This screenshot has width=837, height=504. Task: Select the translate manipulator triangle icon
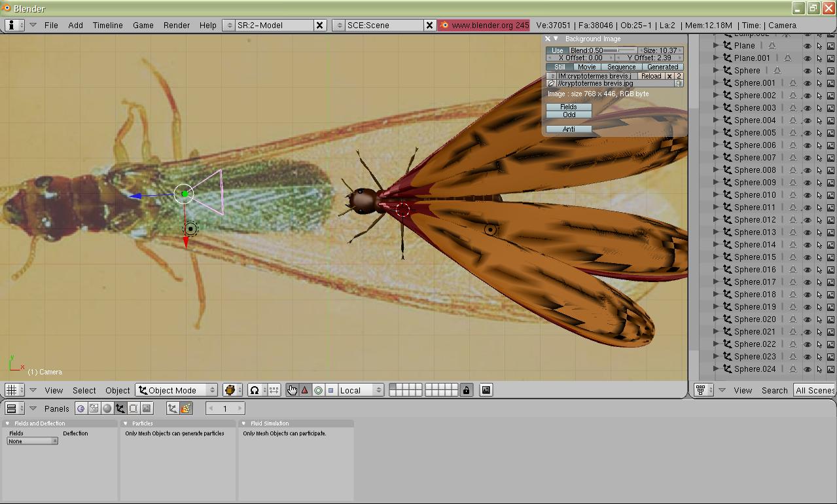305,390
